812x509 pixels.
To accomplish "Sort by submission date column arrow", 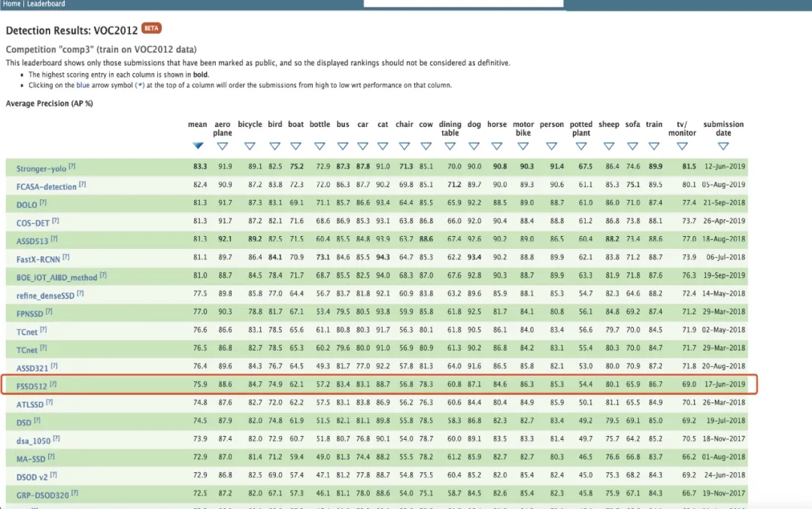I will tap(723, 146).
